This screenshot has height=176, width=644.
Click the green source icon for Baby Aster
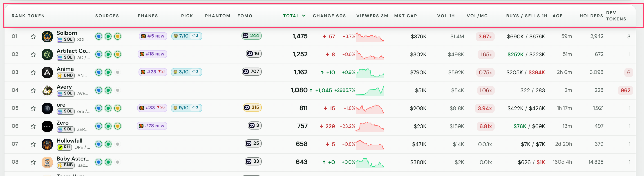click(108, 162)
